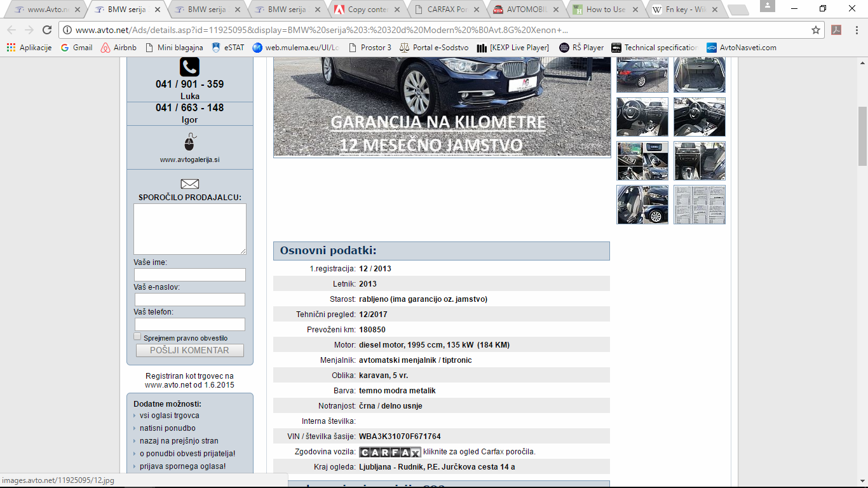
Task: Switch to the AVTOMOBIL tab
Action: coord(527,10)
